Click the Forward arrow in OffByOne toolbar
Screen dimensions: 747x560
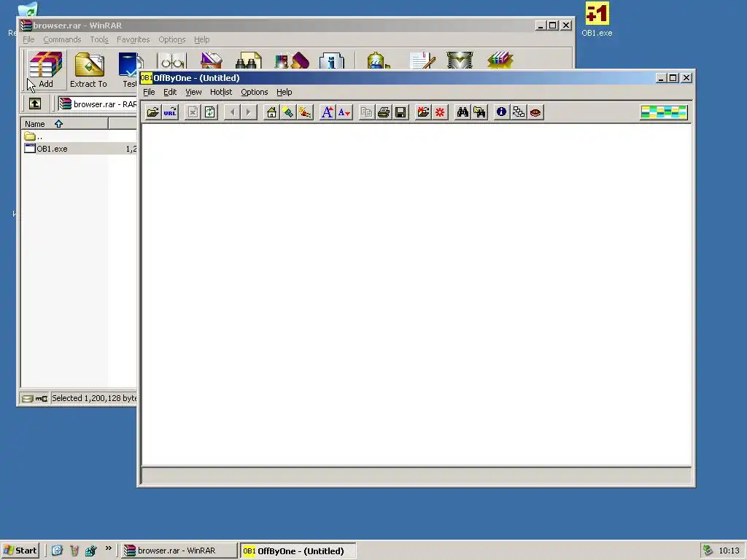(x=249, y=112)
